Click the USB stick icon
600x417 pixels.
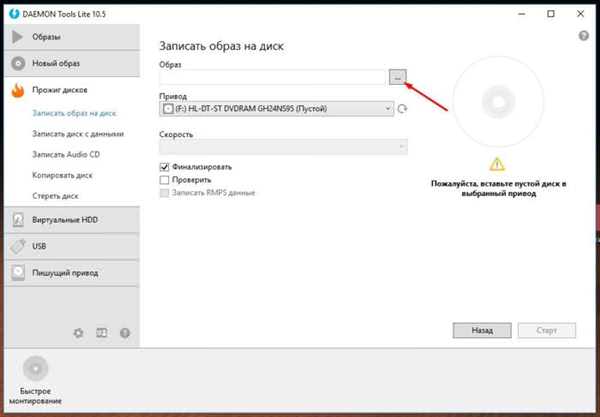point(18,246)
